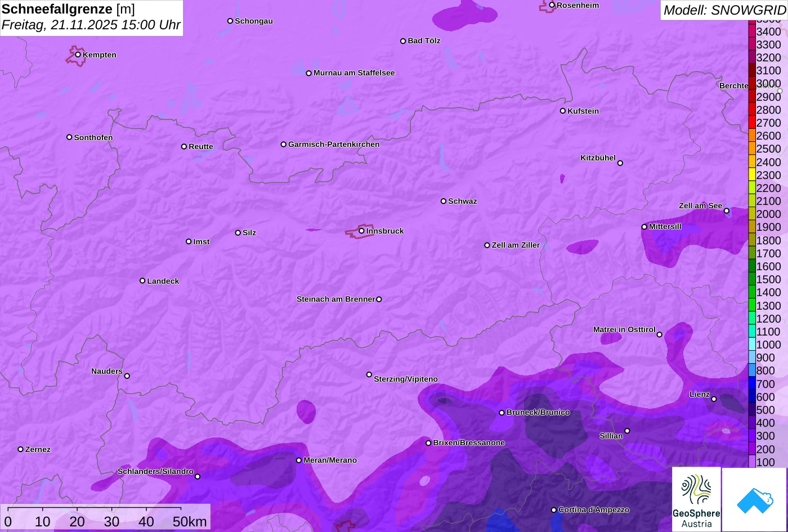
Task: Click the Garmisch-Partenkirchen label
Action: pos(334,144)
